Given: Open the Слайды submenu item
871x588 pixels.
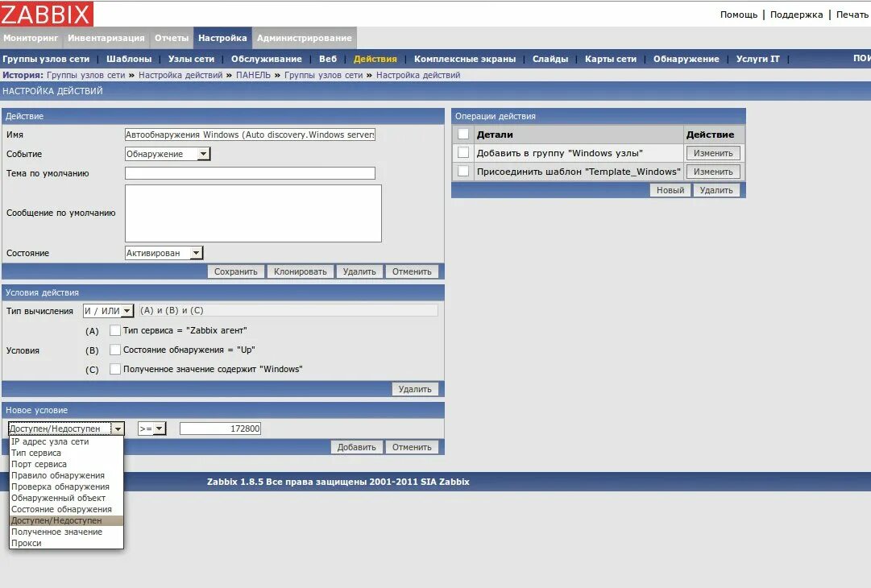Looking at the screenshot, I should tap(550, 59).
